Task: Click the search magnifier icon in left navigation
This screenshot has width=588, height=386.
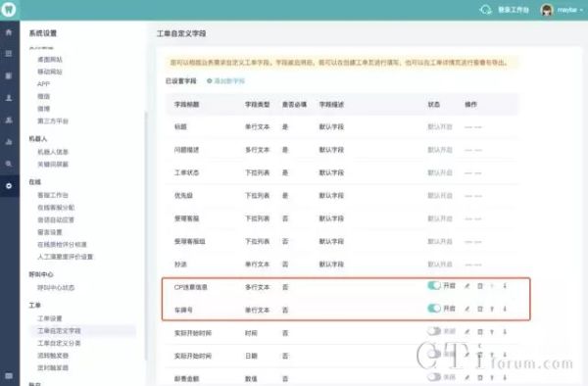Action: pos(9,164)
